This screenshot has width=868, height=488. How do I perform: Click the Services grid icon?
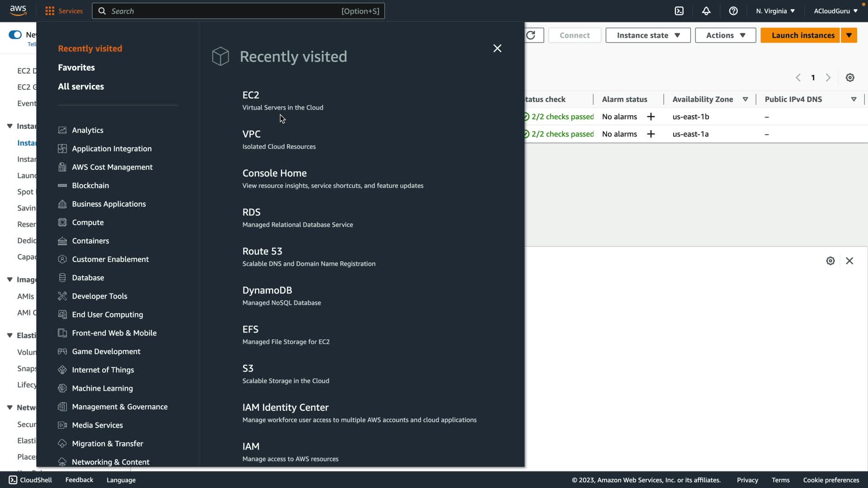50,11
